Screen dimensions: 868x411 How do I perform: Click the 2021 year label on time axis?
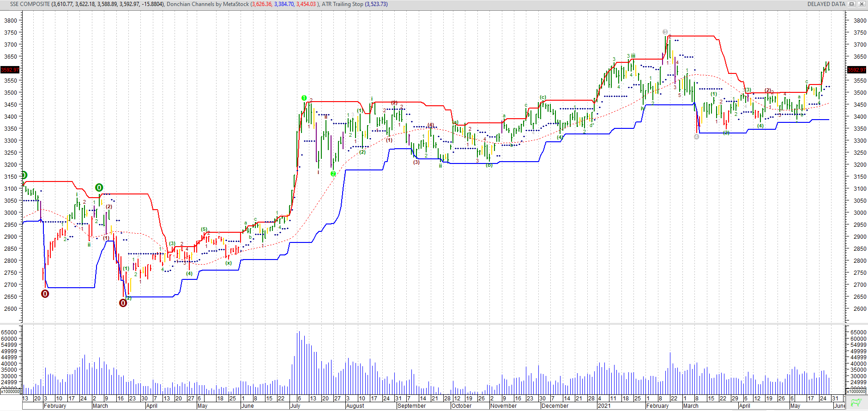click(x=604, y=406)
